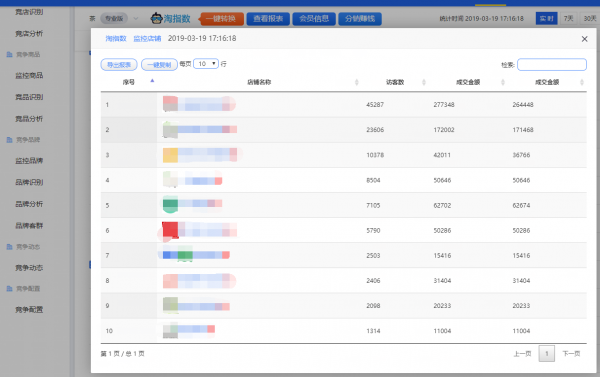Switch time range to 30天
600x377 pixels.
click(x=590, y=18)
